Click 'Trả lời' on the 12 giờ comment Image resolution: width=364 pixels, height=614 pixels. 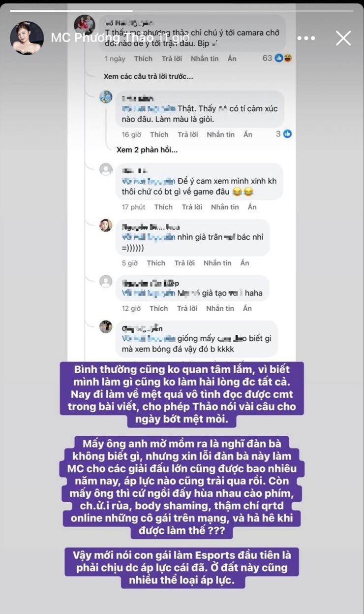[x=187, y=308]
